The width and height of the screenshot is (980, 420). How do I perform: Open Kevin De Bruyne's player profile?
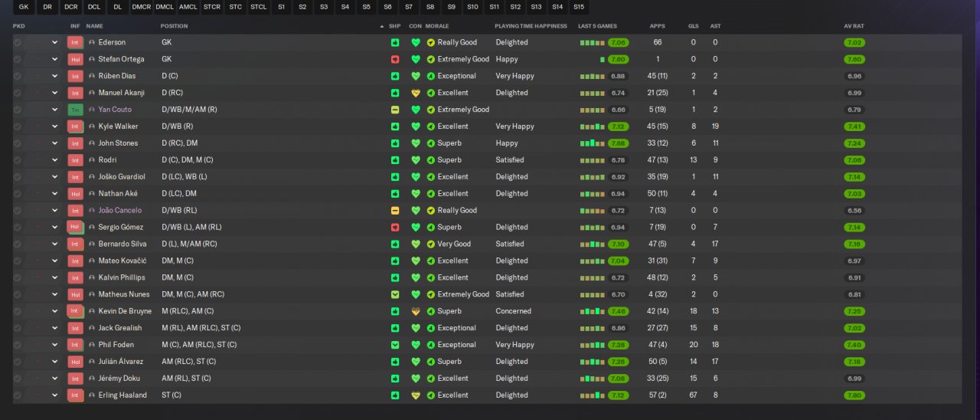126,311
